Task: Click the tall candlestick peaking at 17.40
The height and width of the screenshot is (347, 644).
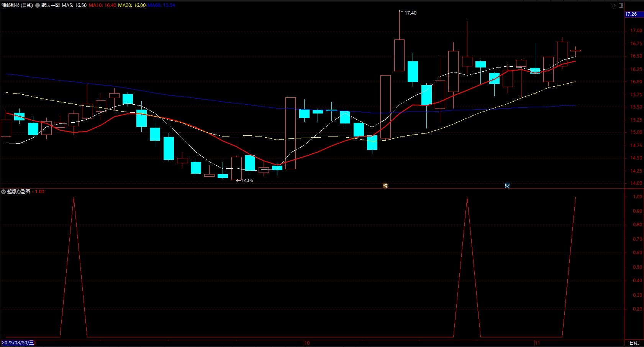Action: pos(399,55)
